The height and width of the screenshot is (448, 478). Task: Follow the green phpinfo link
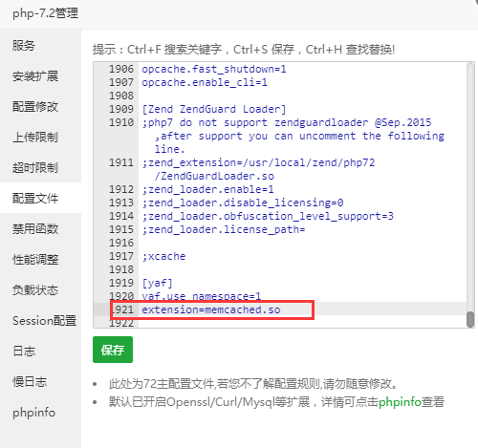(400, 402)
